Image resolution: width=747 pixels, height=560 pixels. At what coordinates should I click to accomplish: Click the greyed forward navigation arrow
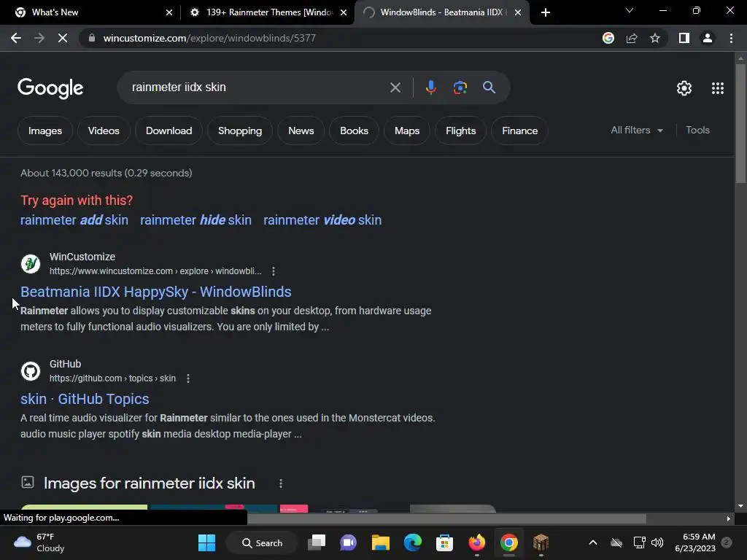click(x=39, y=38)
